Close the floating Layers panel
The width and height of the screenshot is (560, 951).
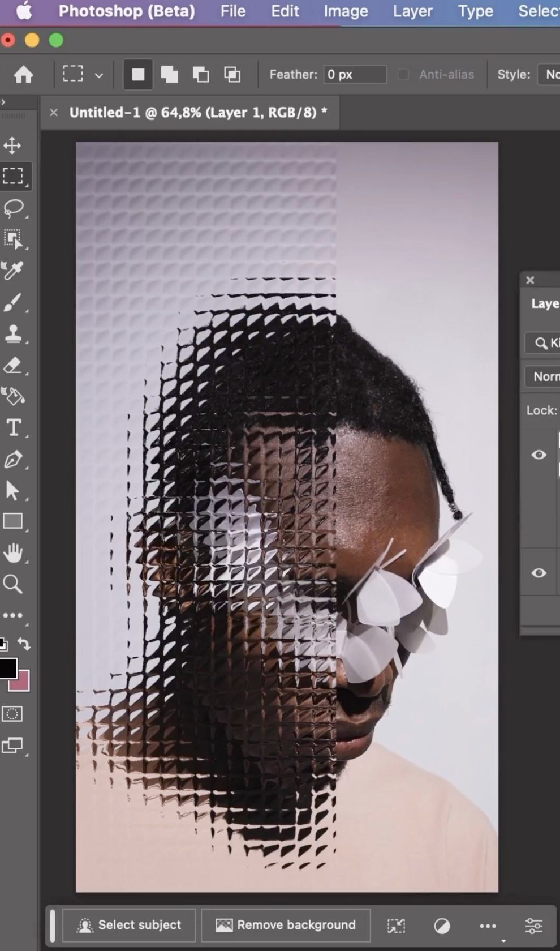click(x=530, y=280)
